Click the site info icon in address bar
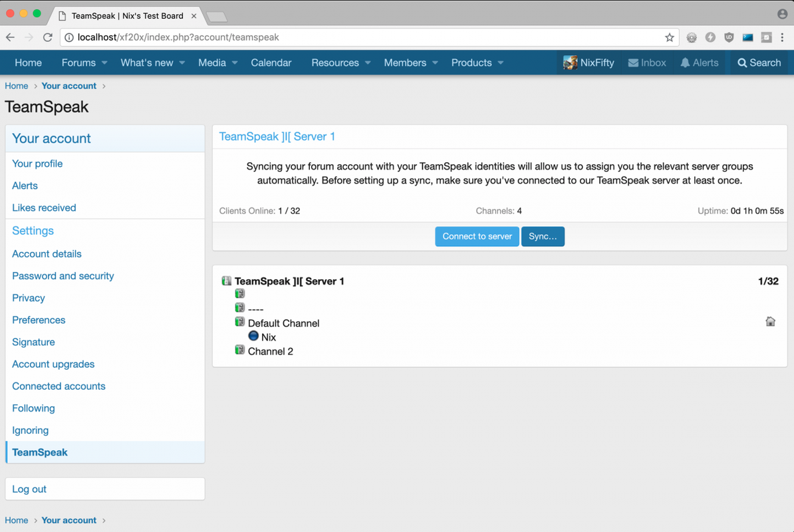The image size is (794, 532). tap(69, 37)
